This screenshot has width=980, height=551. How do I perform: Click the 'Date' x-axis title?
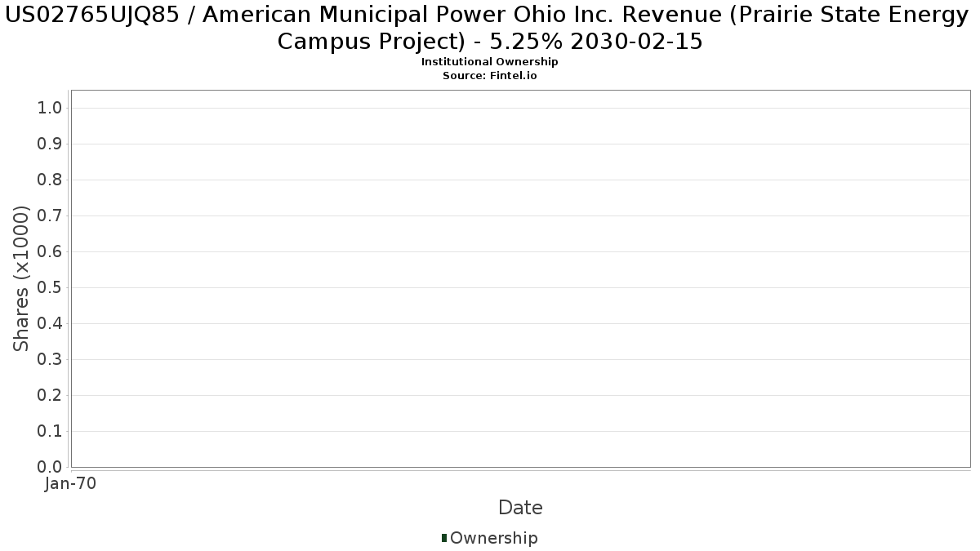[x=520, y=508]
